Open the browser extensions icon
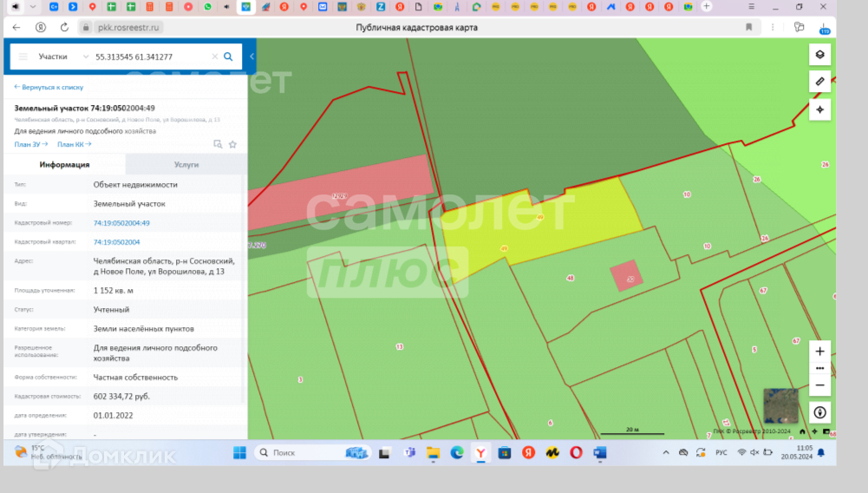Image resolution: width=868 pixels, height=493 pixels. (x=799, y=27)
